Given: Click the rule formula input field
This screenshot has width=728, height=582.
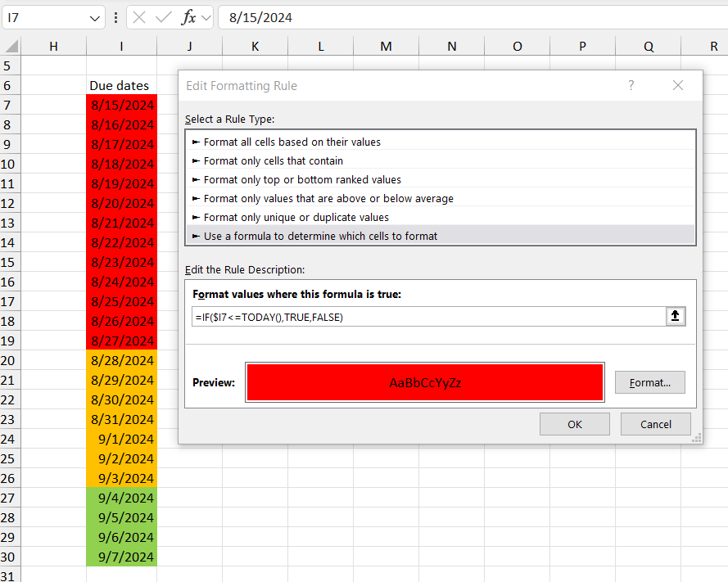Looking at the screenshot, I should coord(428,317).
